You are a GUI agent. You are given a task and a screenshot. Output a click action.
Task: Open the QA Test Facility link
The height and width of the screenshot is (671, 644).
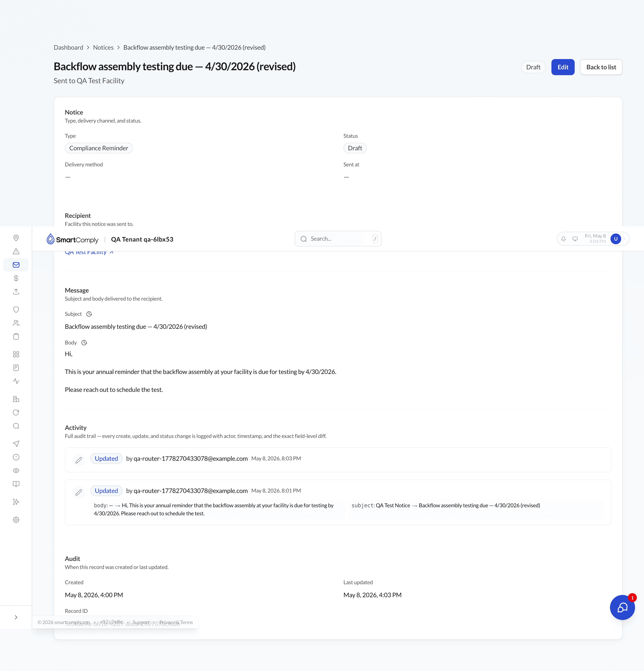[x=89, y=252]
